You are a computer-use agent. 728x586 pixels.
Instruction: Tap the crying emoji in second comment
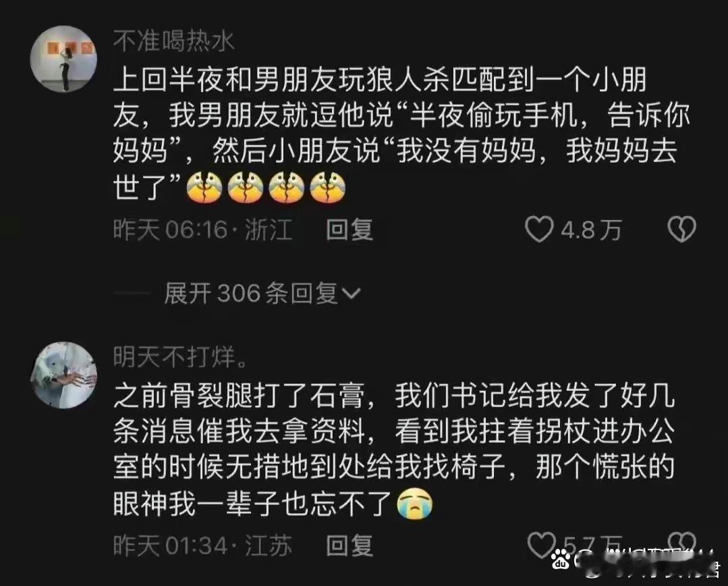pyautogui.click(x=415, y=504)
